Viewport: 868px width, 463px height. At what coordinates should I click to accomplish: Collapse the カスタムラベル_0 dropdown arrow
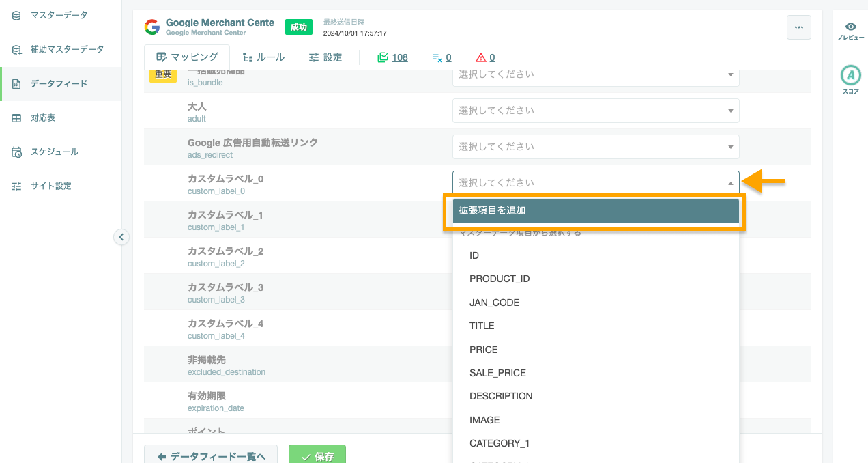tap(730, 183)
